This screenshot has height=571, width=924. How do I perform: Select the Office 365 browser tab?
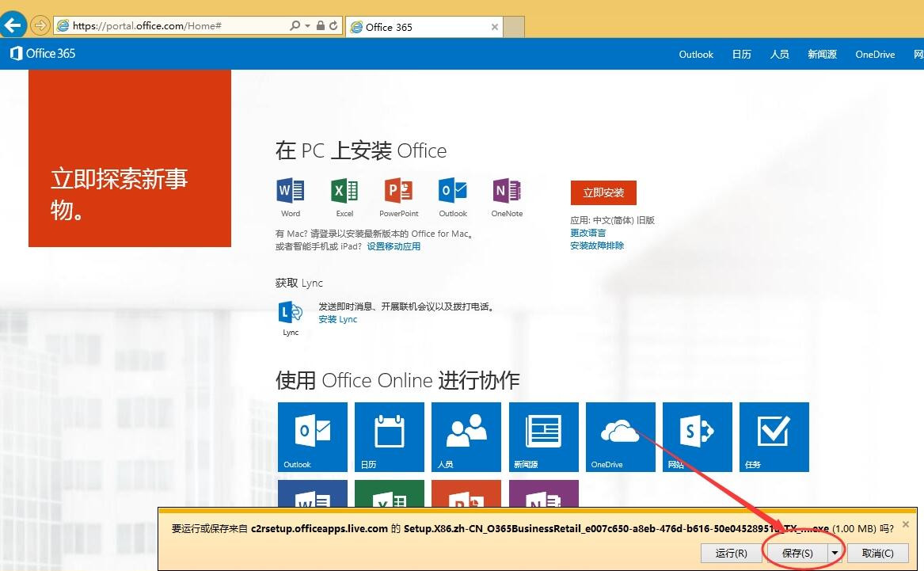click(x=424, y=27)
